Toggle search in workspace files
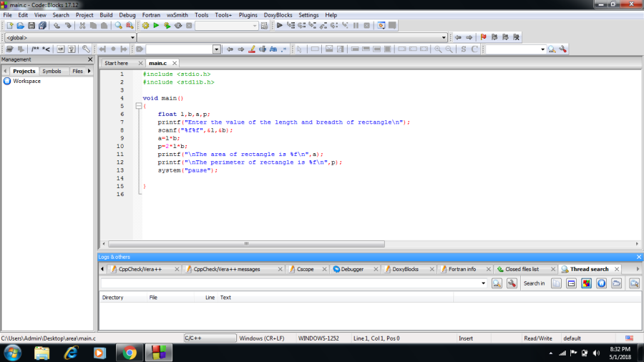The width and height of the screenshot is (644, 362). click(602, 283)
